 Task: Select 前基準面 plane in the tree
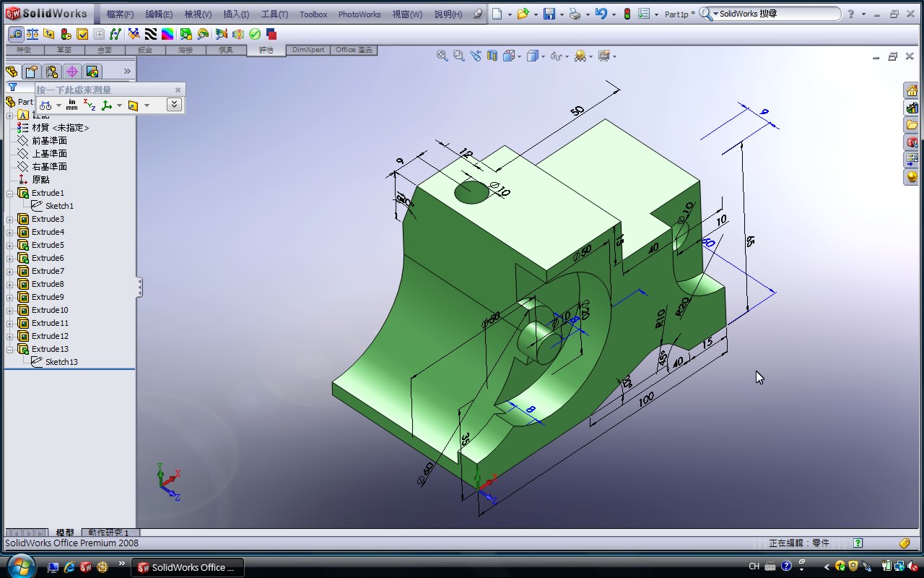(49, 141)
